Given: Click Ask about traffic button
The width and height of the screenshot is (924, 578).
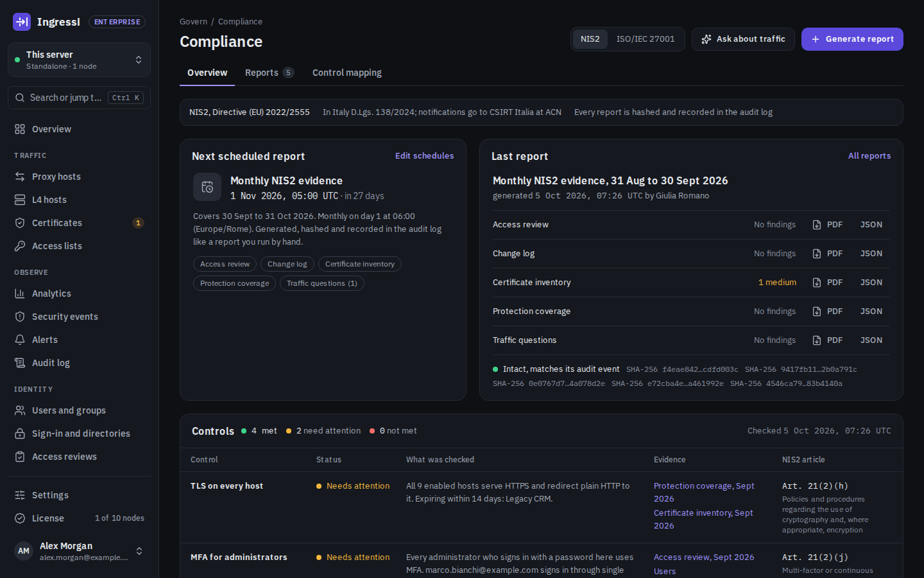Looking at the screenshot, I should click(x=743, y=39).
